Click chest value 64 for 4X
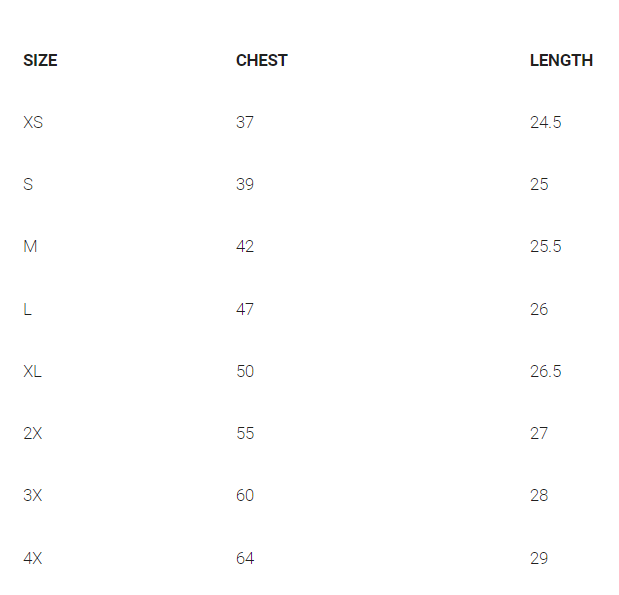Image resolution: width=619 pixels, height=595 pixels. tap(245, 558)
